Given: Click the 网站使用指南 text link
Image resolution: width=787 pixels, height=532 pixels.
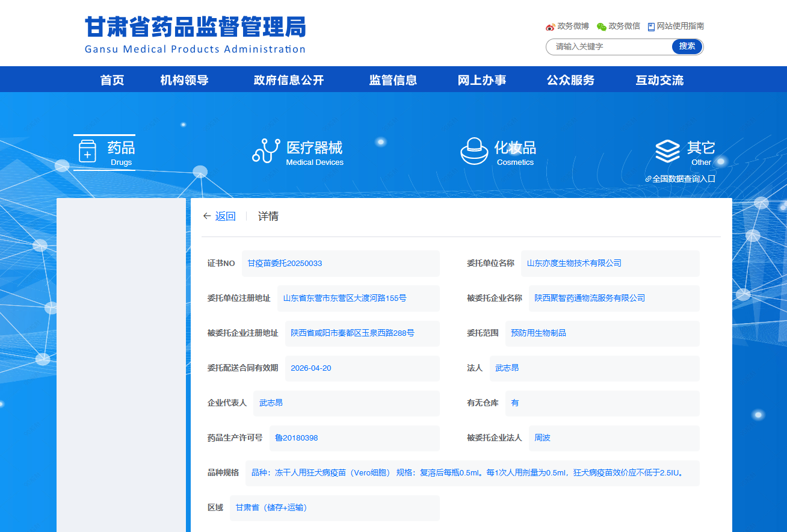Looking at the screenshot, I should [680, 26].
